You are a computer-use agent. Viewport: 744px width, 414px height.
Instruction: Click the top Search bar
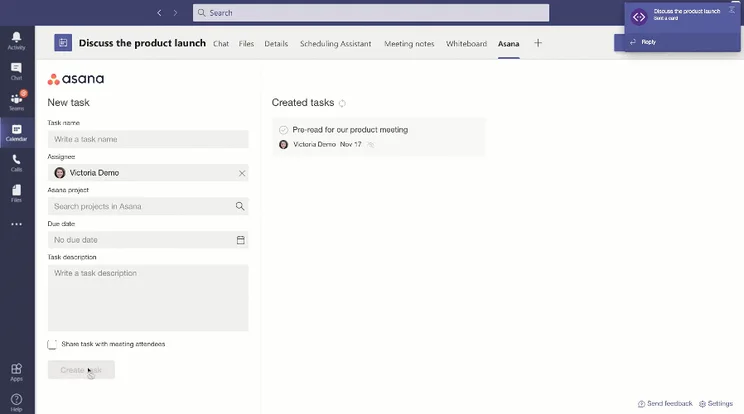pos(371,13)
